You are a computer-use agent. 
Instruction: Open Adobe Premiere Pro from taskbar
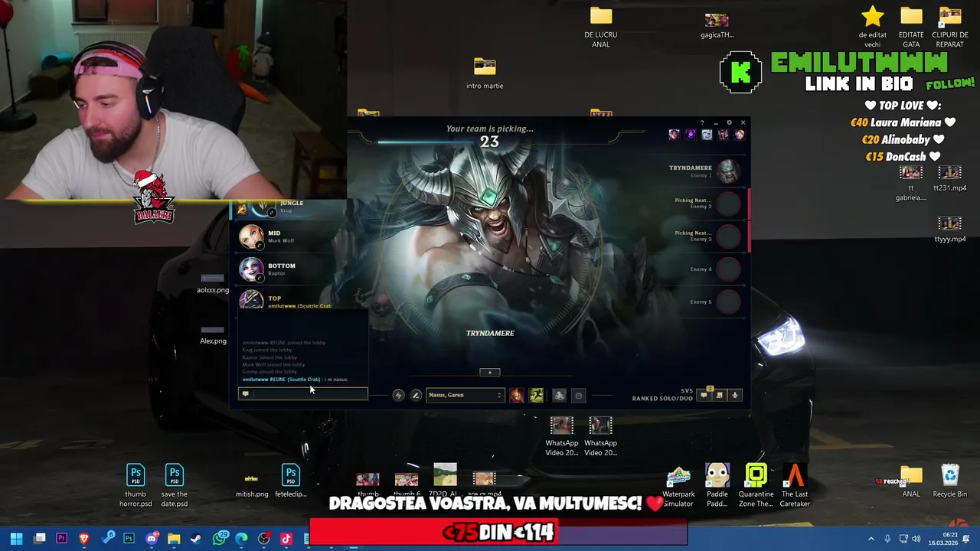click(62, 539)
